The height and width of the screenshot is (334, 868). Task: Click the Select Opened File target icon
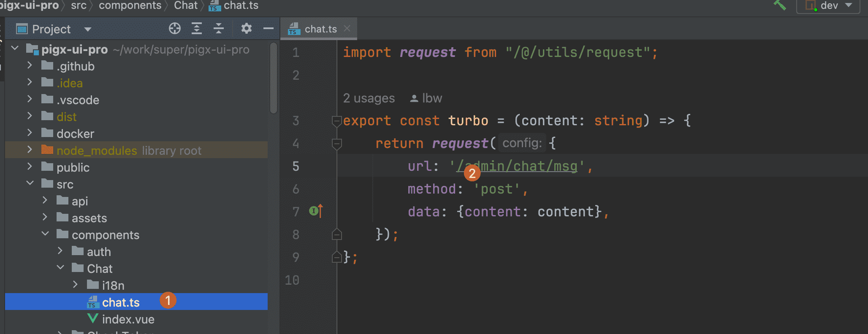[x=174, y=29]
